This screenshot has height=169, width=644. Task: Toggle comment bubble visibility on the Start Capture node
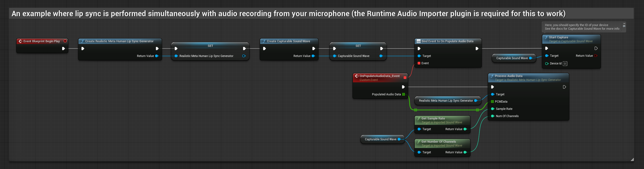click(624, 26)
